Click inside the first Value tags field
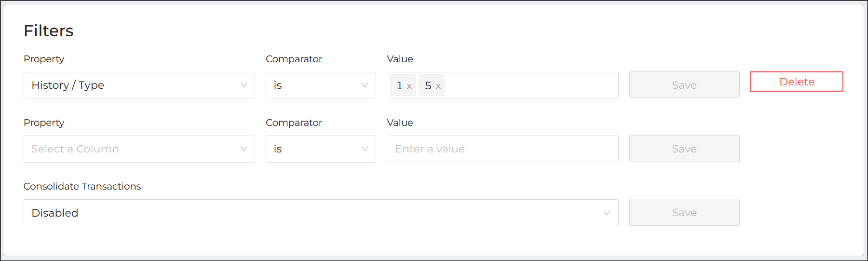The height and width of the screenshot is (261, 868). coord(530,85)
